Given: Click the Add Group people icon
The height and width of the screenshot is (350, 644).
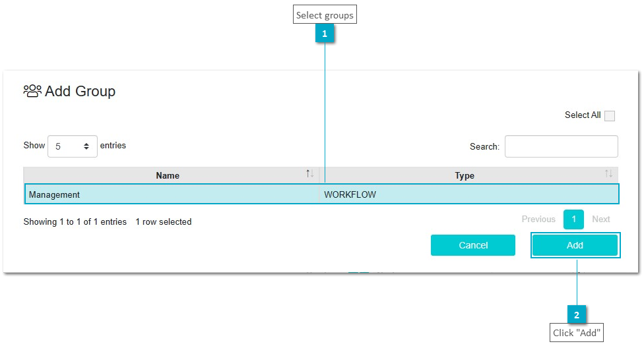Looking at the screenshot, I should 32,91.
